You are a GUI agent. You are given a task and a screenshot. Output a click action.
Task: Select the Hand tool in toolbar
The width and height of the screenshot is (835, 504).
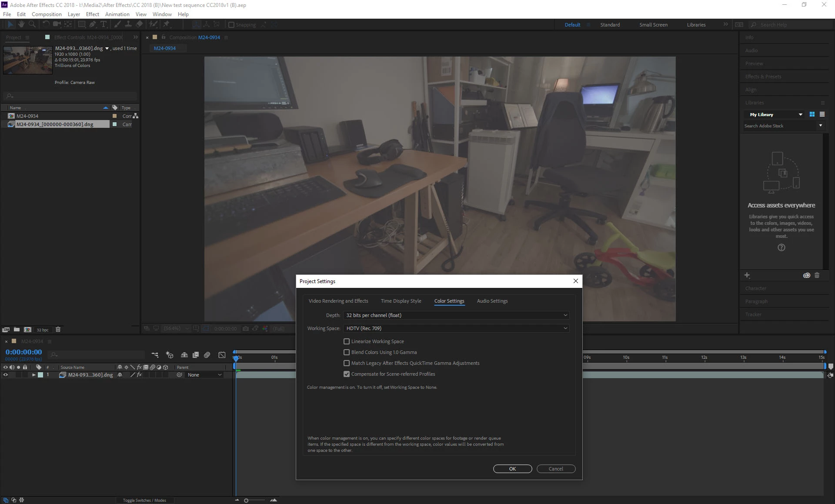point(21,24)
